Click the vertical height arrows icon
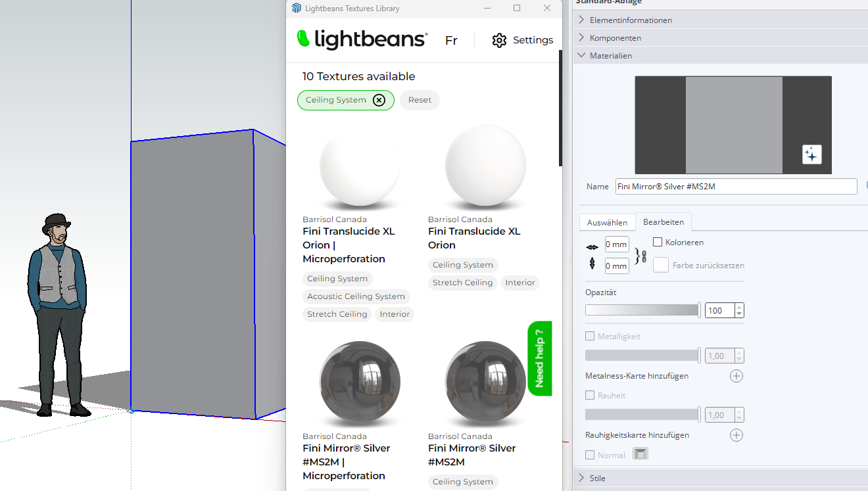868x491 pixels. [592, 264]
